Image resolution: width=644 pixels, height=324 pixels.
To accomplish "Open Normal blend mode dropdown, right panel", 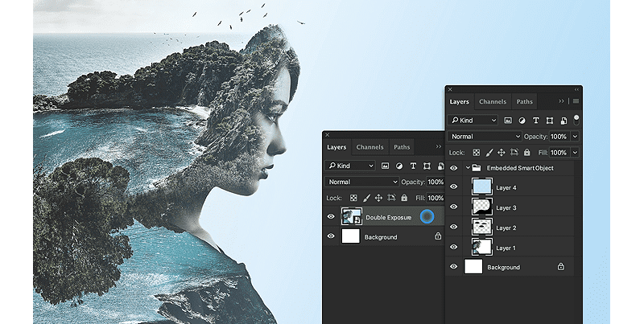I will 485,137.
